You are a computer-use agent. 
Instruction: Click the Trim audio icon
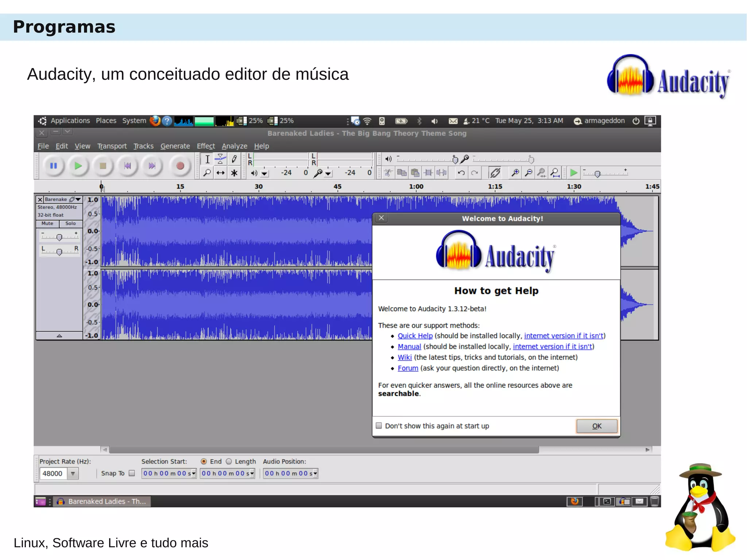point(428,173)
